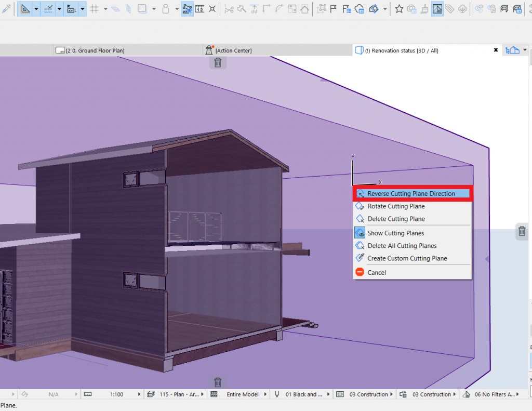This screenshot has width=532, height=411.
Task: Click the Measure ruler '12' icon
Action: coord(199,9)
